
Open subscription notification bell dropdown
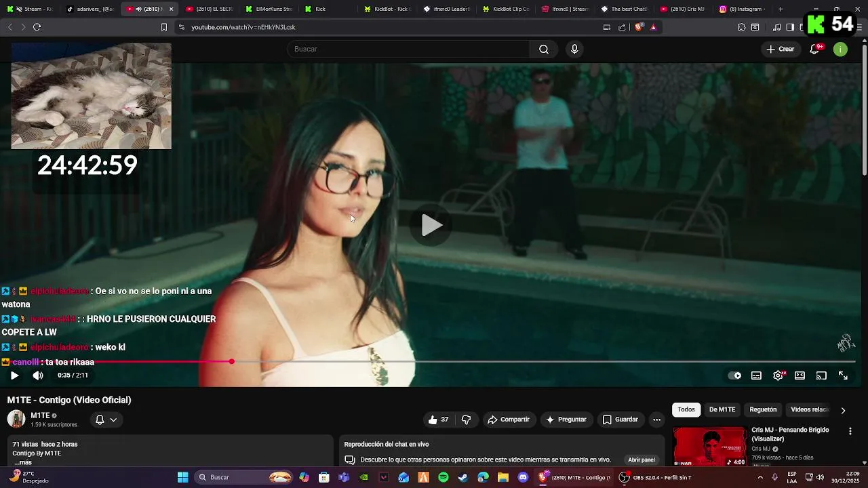click(x=106, y=420)
